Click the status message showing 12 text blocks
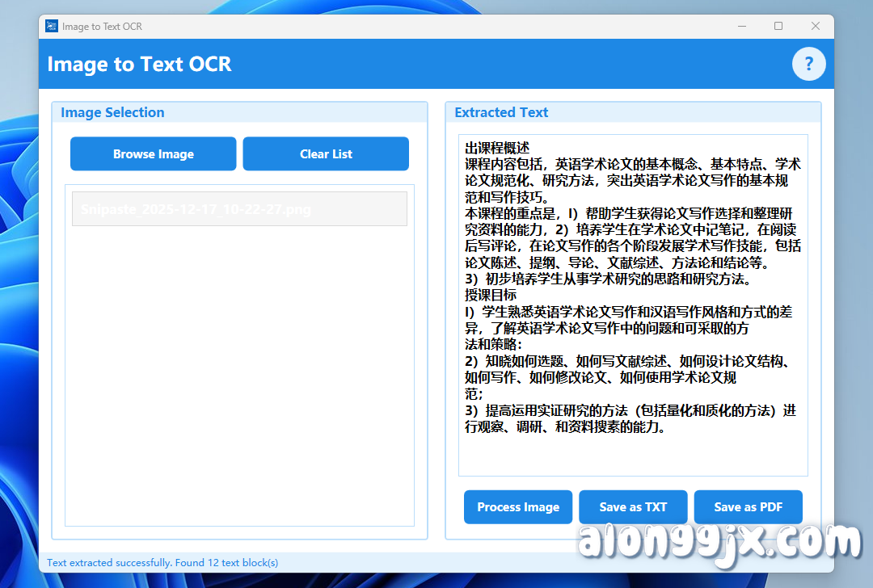Screen dimensions: 873x588 click(162, 563)
